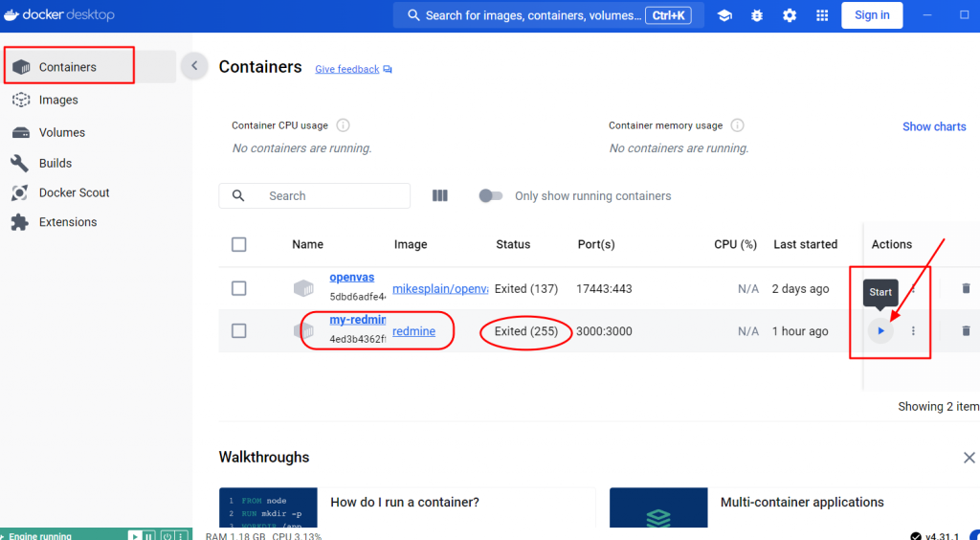Click the my-redmine container cube icon
The image size is (980, 540).
(x=303, y=330)
